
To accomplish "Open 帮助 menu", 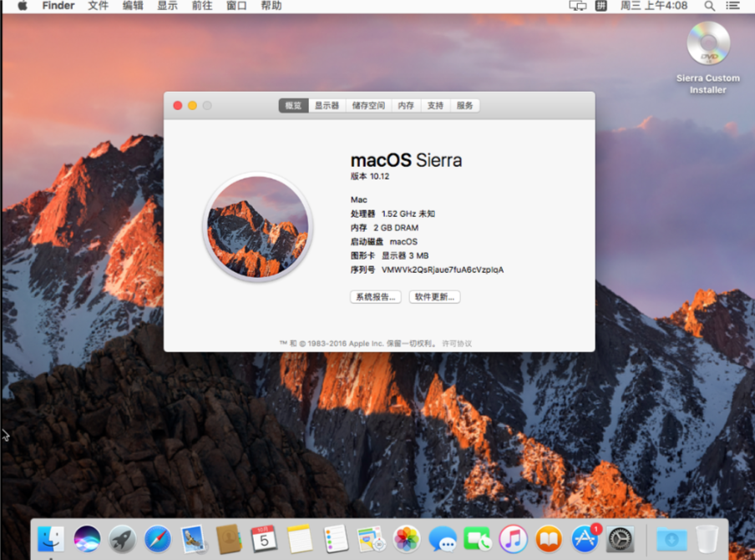I will pyautogui.click(x=271, y=6).
